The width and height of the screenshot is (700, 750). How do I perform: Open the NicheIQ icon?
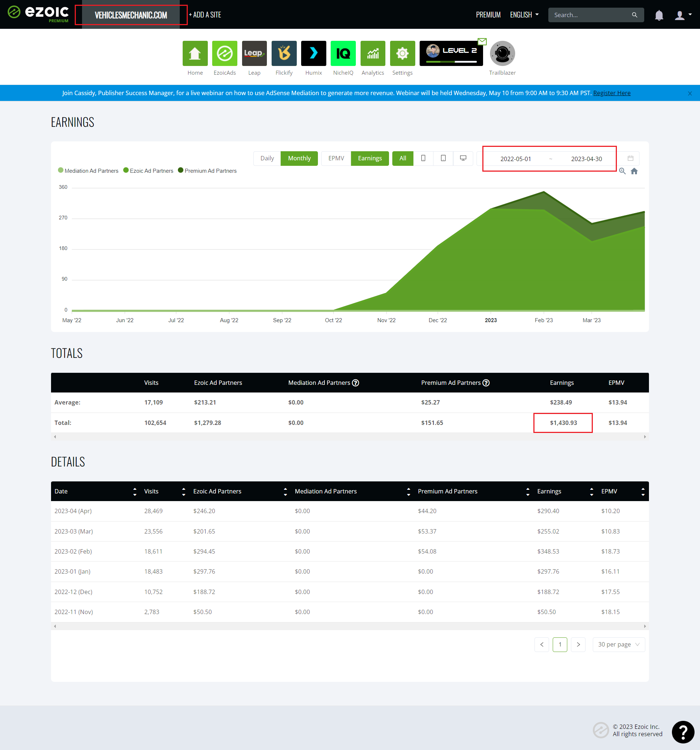[x=343, y=53]
